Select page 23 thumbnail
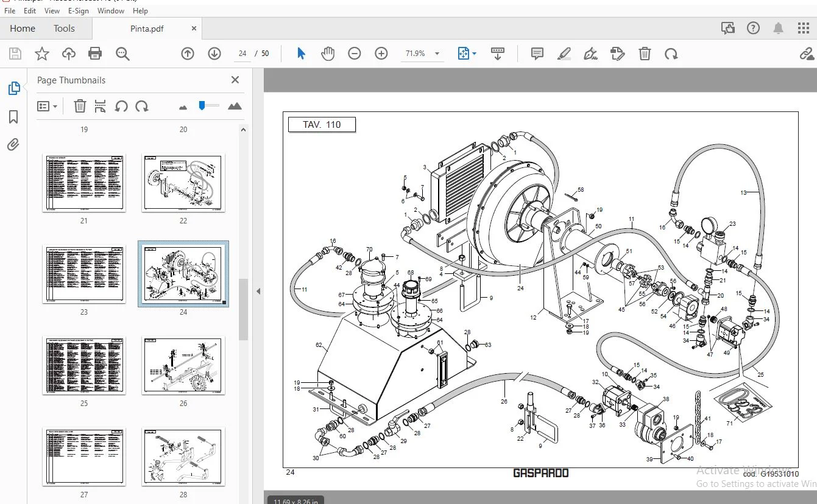 click(84, 274)
